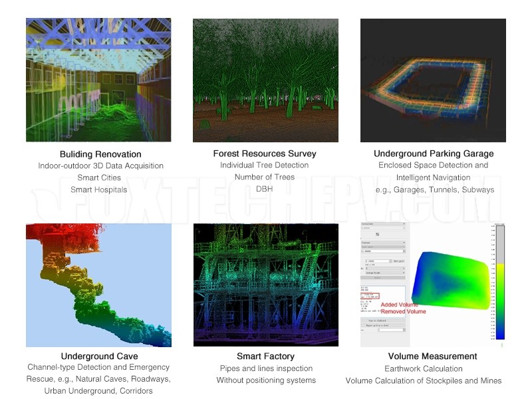Open the topmost dropdown in volume panel

tap(383, 224)
